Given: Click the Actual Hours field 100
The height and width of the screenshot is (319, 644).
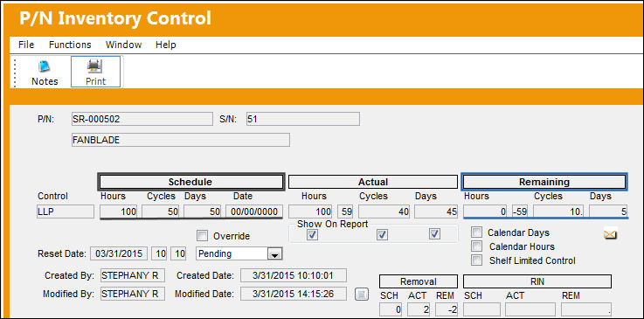Looking at the screenshot, I should coord(311,212).
